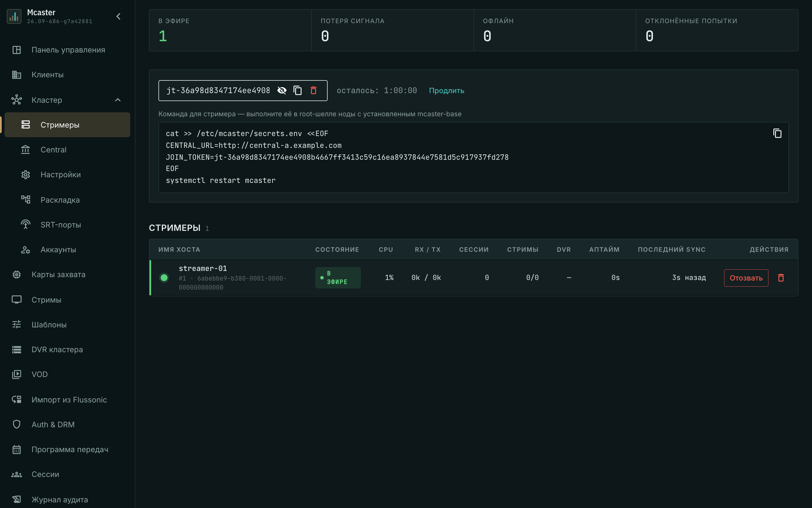Click the Сессии people icon
The image size is (812, 508).
click(x=16, y=474)
